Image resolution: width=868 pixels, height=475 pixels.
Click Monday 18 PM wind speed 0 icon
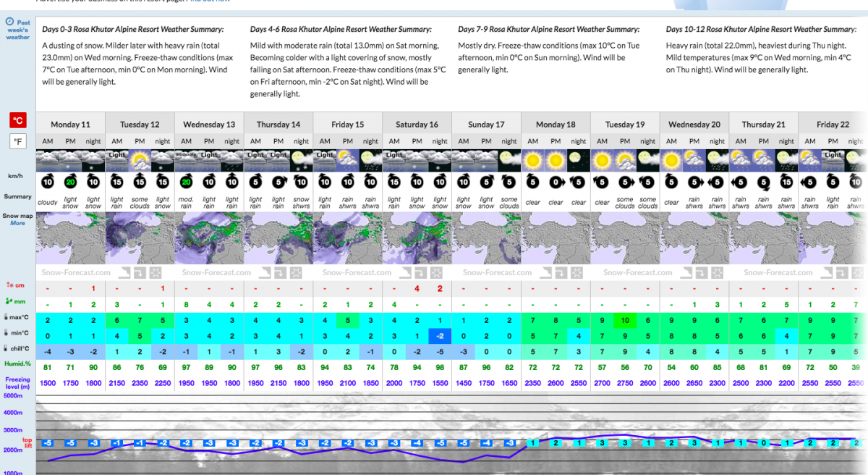point(556,181)
